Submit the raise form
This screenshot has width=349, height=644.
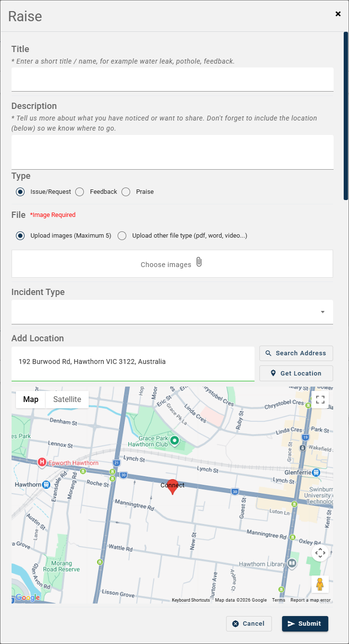coord(305,624)
